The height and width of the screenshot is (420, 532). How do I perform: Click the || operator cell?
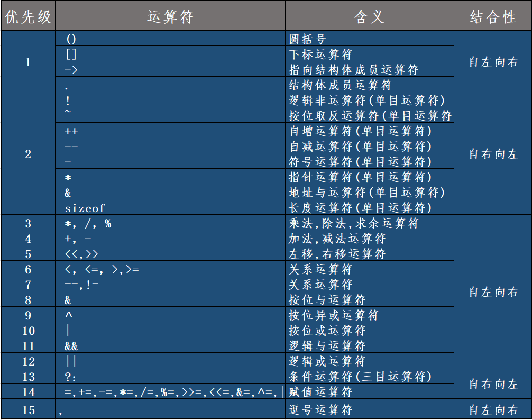coord(170,360)
